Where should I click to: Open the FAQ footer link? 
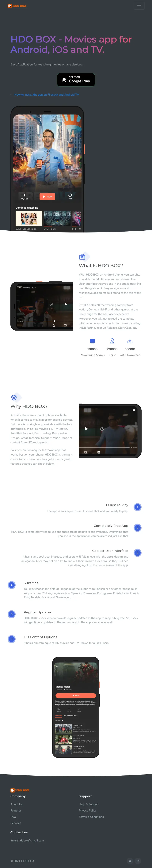tap(13, 817)
